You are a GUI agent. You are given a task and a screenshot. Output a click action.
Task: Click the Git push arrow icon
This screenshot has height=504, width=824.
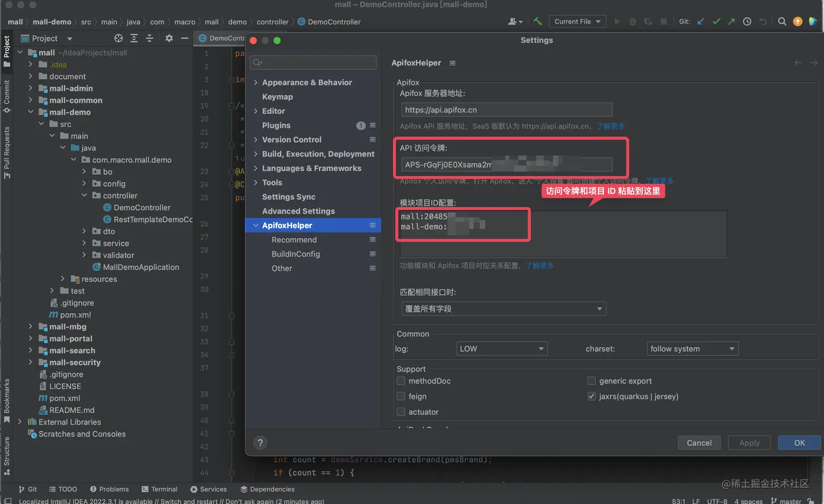tap(731, 22)
